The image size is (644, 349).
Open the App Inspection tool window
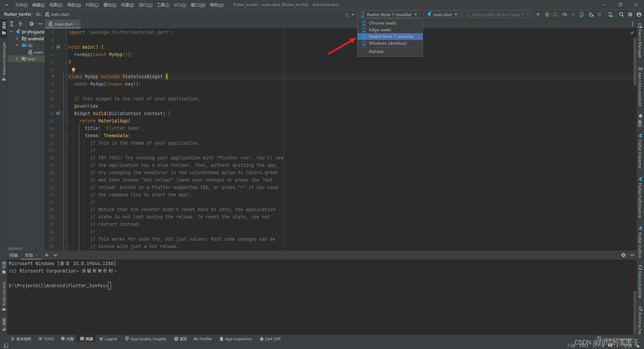[x=235, y=339]
